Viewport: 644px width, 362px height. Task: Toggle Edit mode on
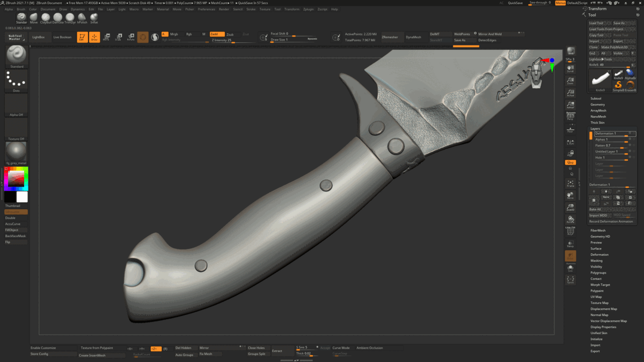coord(83,37)
